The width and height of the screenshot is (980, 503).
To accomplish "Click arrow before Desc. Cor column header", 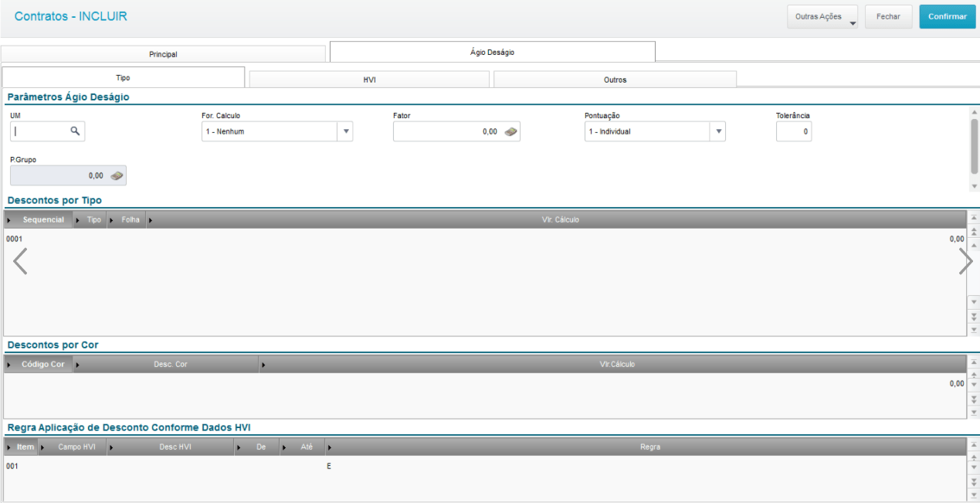I will [78, 365].
